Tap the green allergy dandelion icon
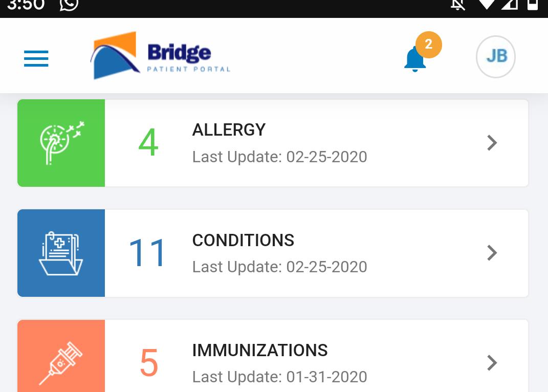Screen dimensions: 548x392 point(61,143)
